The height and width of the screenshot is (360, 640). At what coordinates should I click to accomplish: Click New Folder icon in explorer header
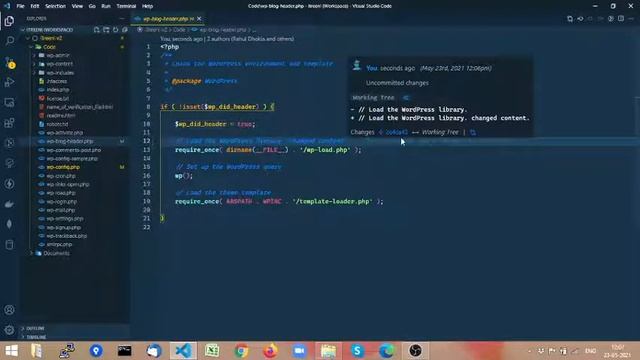click(106, 30)
